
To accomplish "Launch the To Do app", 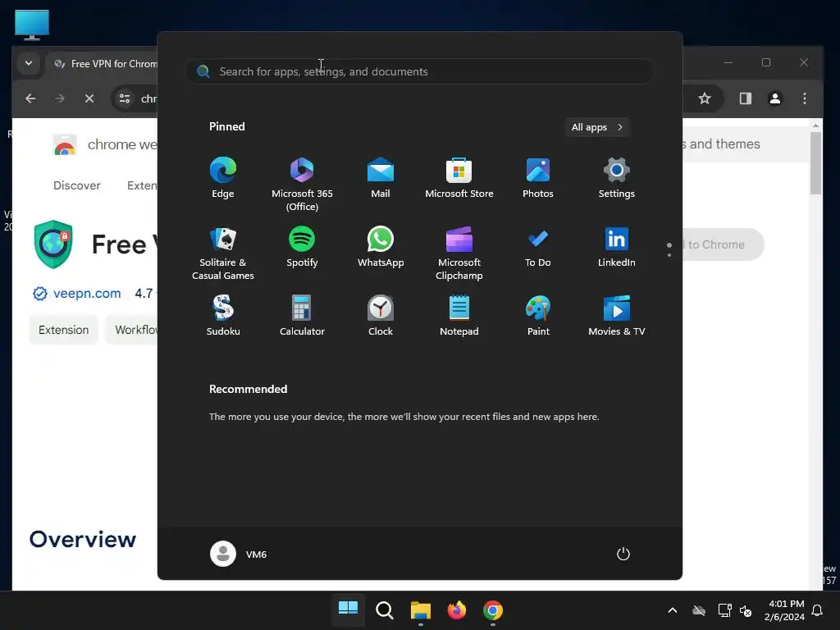I will tap(538, 247).
